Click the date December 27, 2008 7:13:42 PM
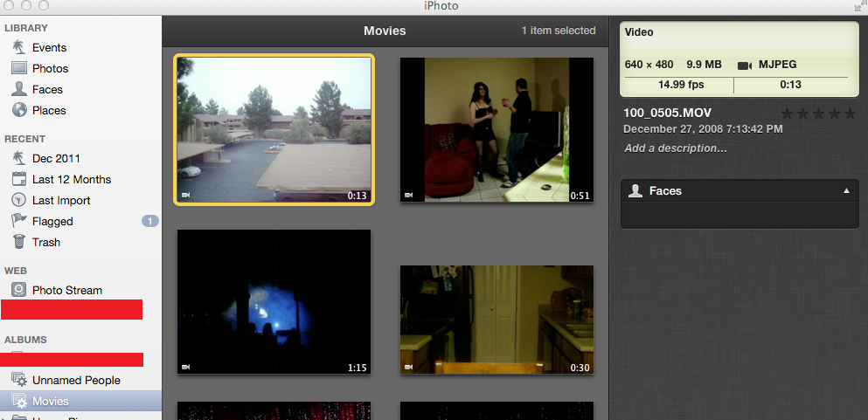 coord(703,128)
